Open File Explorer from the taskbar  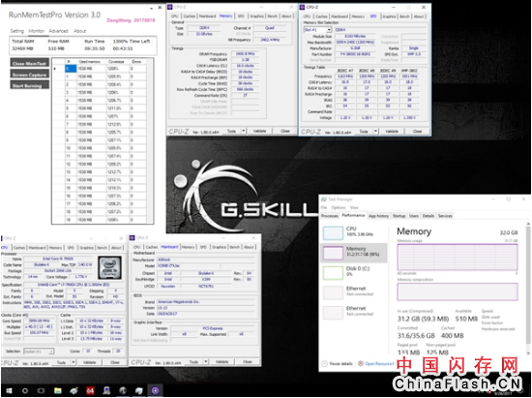pyautogui.click(x=58, y=391)
